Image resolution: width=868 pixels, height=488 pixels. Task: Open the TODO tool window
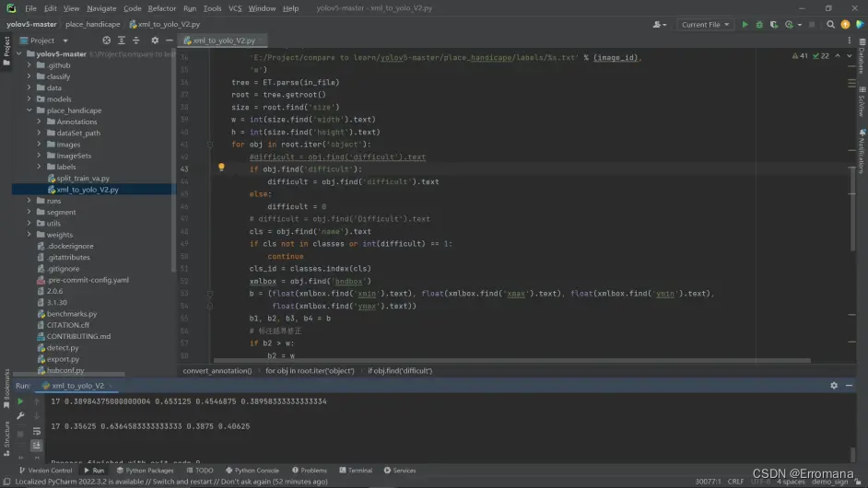[x=200, y=471]
